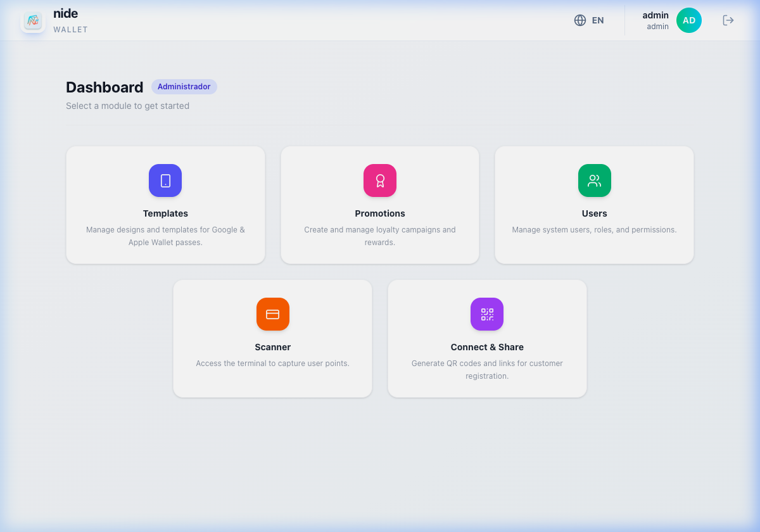Click the globe language icon

pos(579,20)
